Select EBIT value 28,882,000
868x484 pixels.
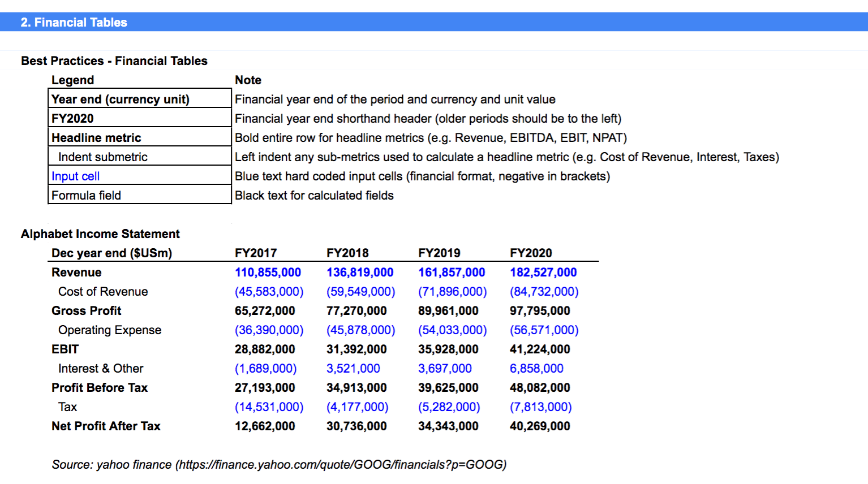pos(265,349)
